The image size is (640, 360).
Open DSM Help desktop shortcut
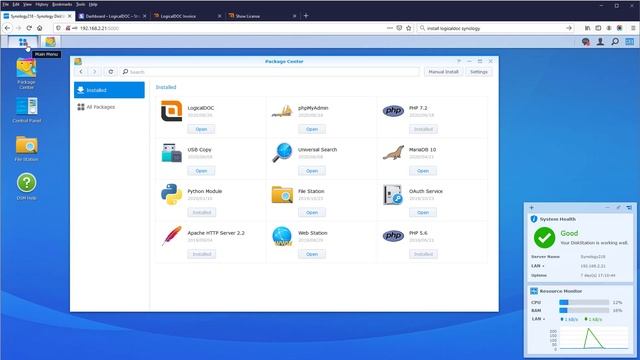click(x=27, y=187)
